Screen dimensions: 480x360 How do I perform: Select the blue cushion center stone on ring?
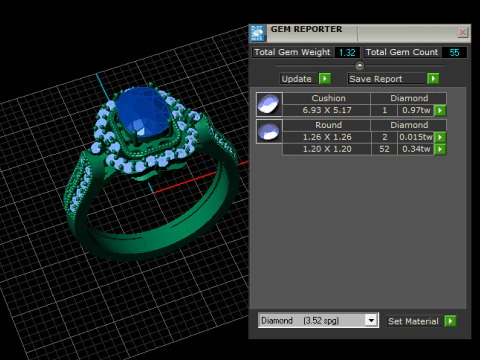tap(143, 110)
